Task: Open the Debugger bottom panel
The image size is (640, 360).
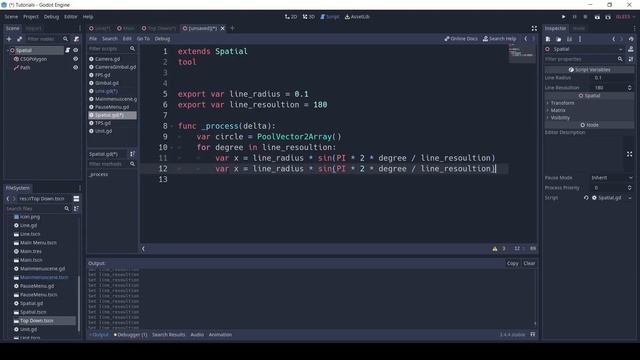Action: point(131,335)
